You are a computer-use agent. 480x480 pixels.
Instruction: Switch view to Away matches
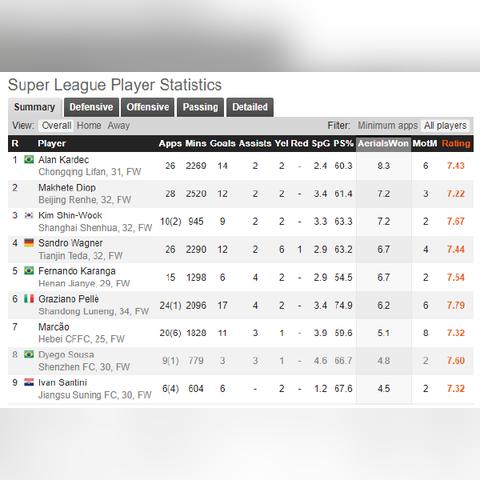118,126
